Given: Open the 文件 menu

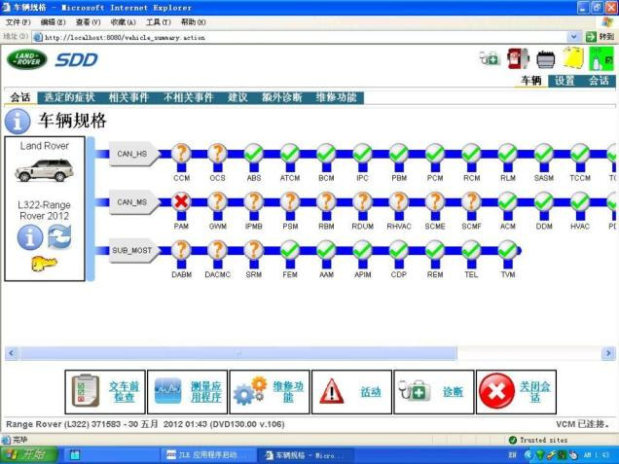Looking at the screenshot, I should coord(18,22).
